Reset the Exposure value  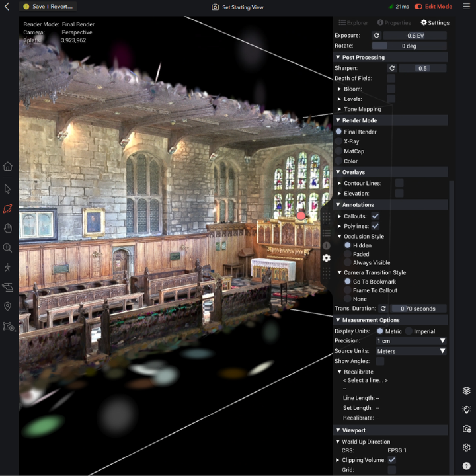pos(376,36)
